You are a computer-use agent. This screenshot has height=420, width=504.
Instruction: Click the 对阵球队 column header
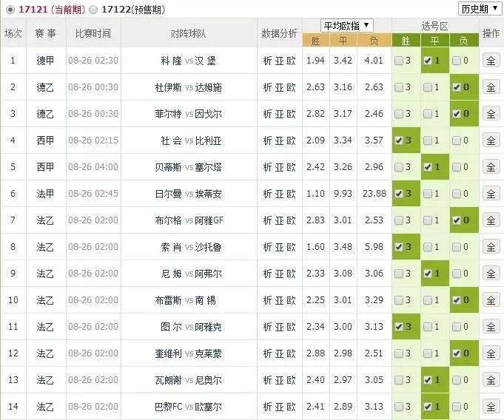click(x=188, y=33)
